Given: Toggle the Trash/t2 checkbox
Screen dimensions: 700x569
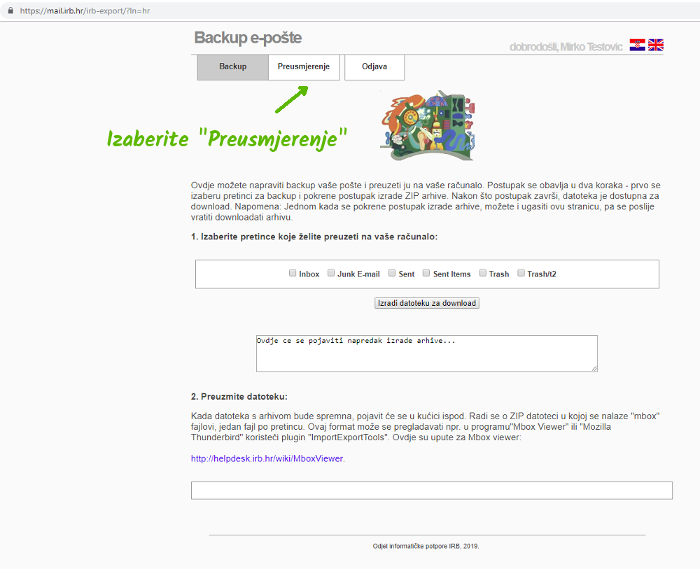Looking at the screenshot, I should [x=521, y=273].
